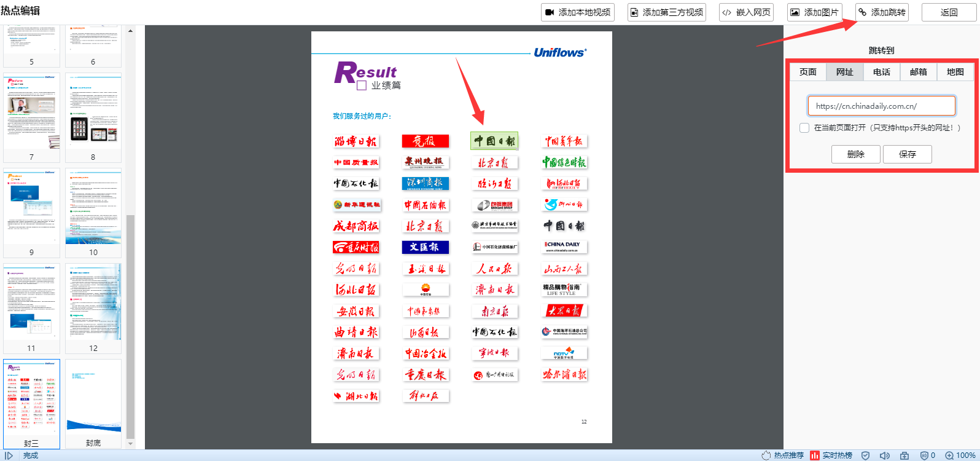980x461 pixels.
Task: Open the 实时热榜 chart icon
Action: pos(815,455)
